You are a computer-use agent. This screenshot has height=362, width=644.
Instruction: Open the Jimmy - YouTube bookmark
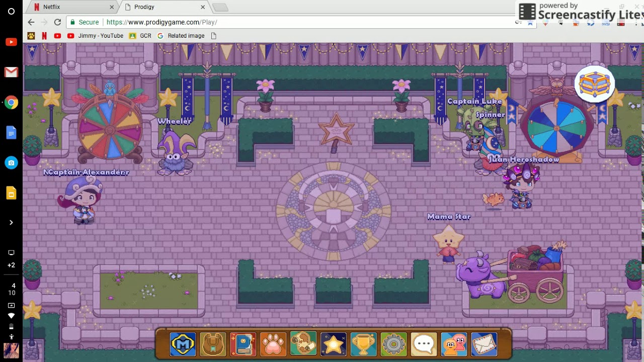tap(95, 36)
